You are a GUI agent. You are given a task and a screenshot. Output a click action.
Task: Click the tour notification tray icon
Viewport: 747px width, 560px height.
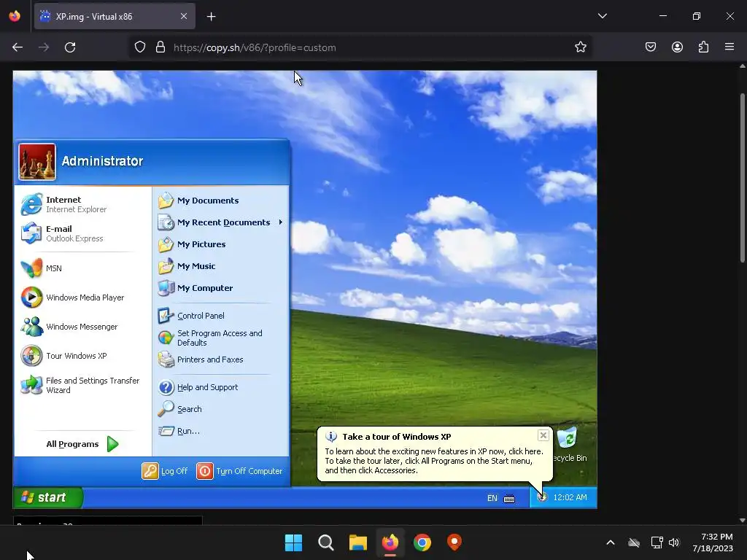pyautogui.click(x=542, y=497)
